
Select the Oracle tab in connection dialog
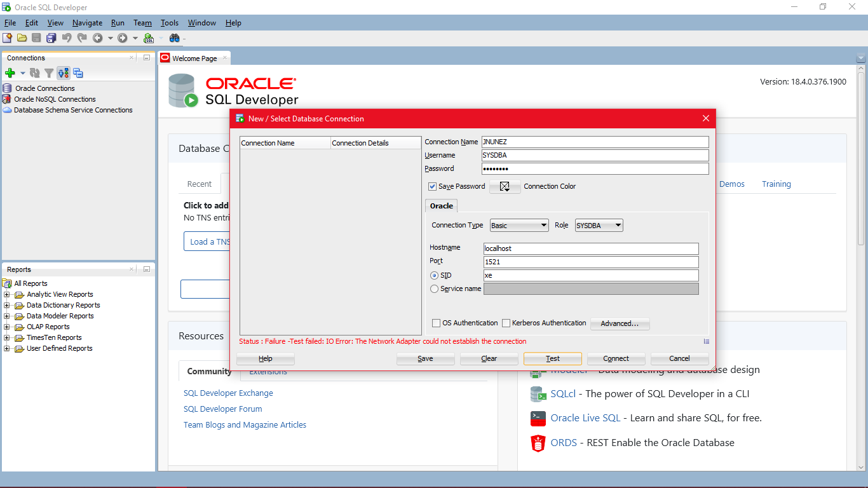(442, 206)
